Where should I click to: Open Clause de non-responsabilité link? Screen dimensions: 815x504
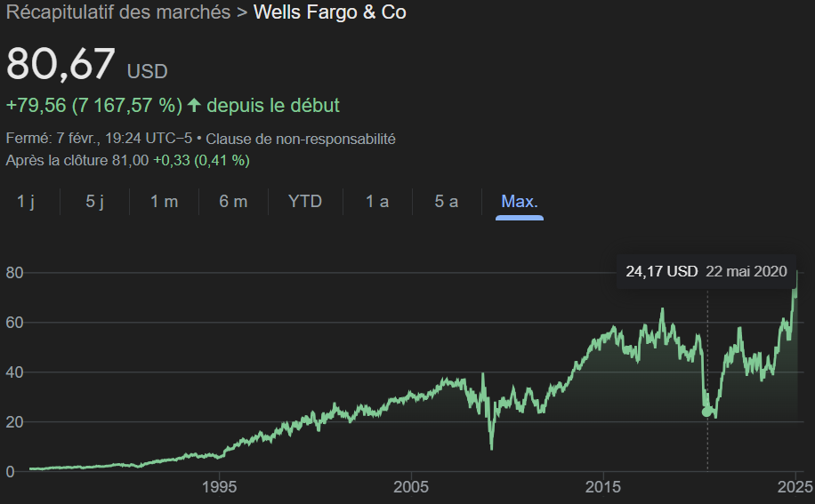pyautogui.click(x=301, y=139)
